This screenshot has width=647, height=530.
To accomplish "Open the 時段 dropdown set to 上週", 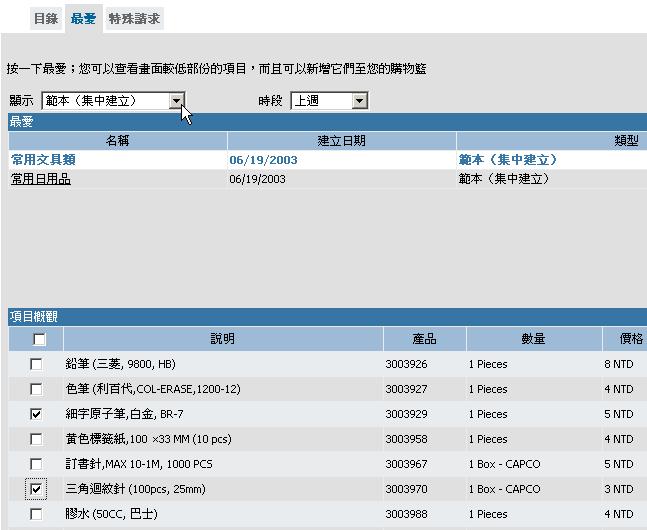I will point(360,101).
